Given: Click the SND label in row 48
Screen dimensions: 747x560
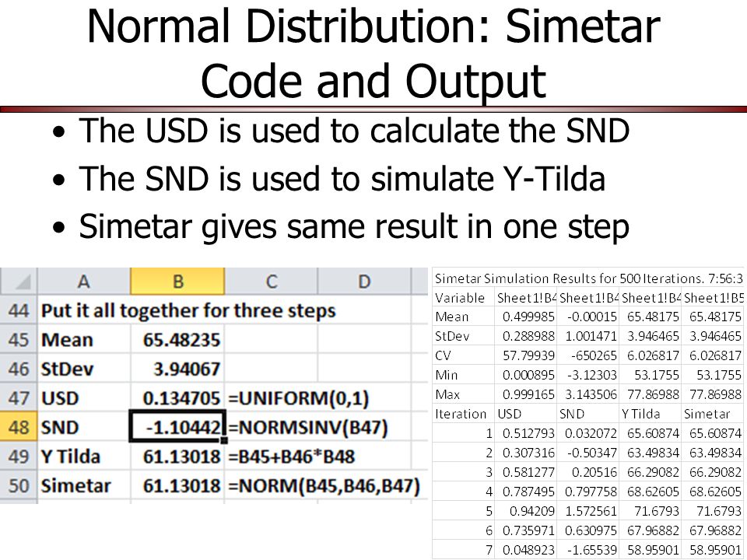Looking at the screenshot, I should tap(60, 427).
